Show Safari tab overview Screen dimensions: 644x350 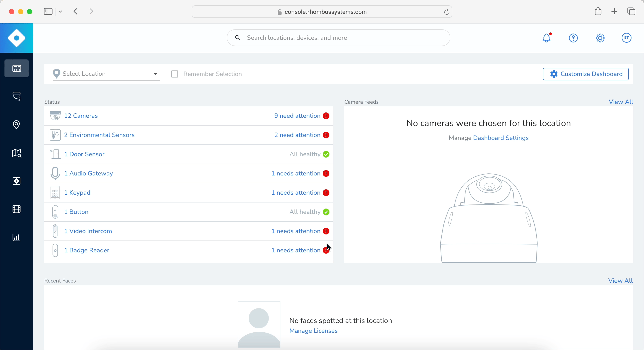click(631, 11)
